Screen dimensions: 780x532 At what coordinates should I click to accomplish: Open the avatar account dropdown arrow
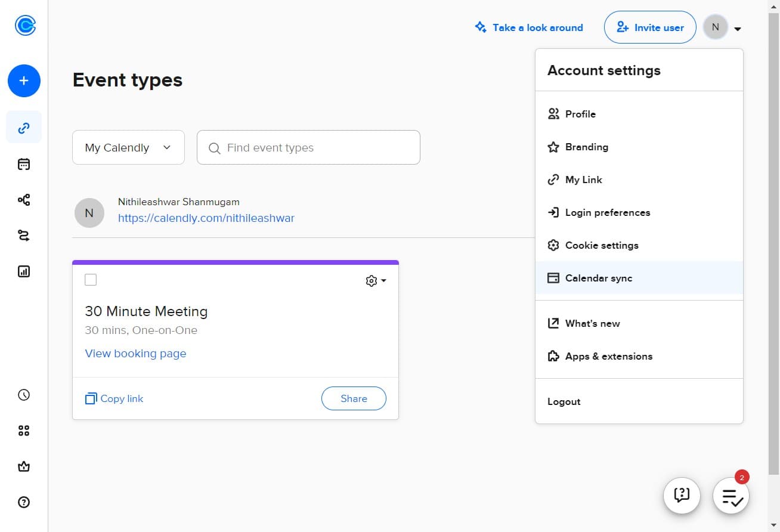(x=738, y=28)
